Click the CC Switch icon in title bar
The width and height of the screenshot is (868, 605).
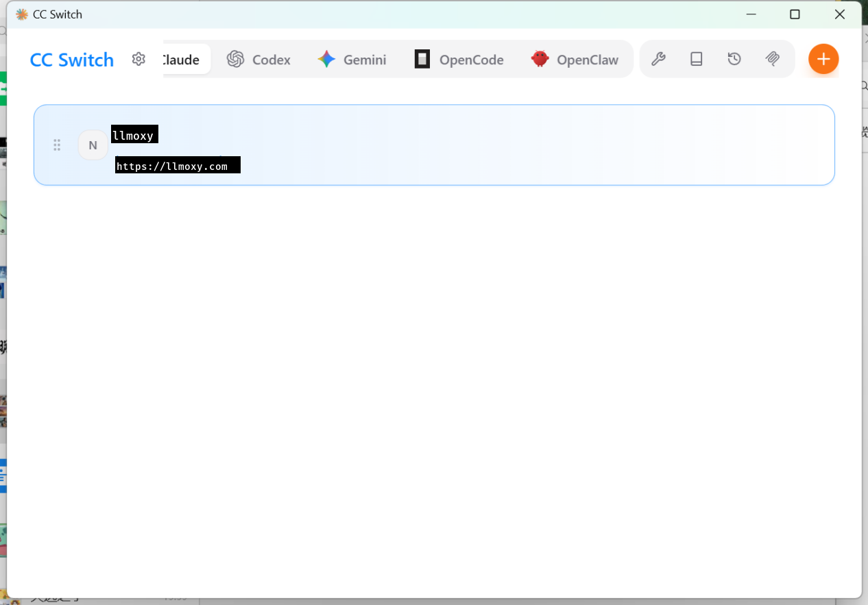click(x=22, y=14)
